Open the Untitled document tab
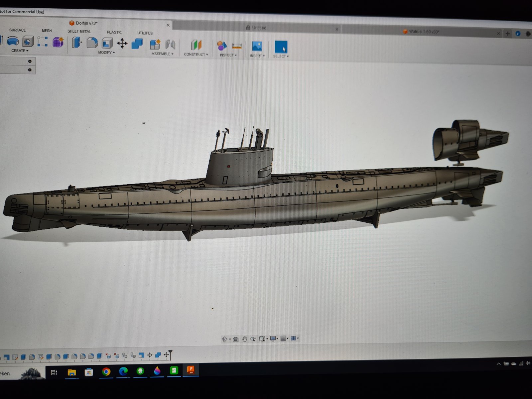The height and width of the screenshot is (399, 532). 256,28
